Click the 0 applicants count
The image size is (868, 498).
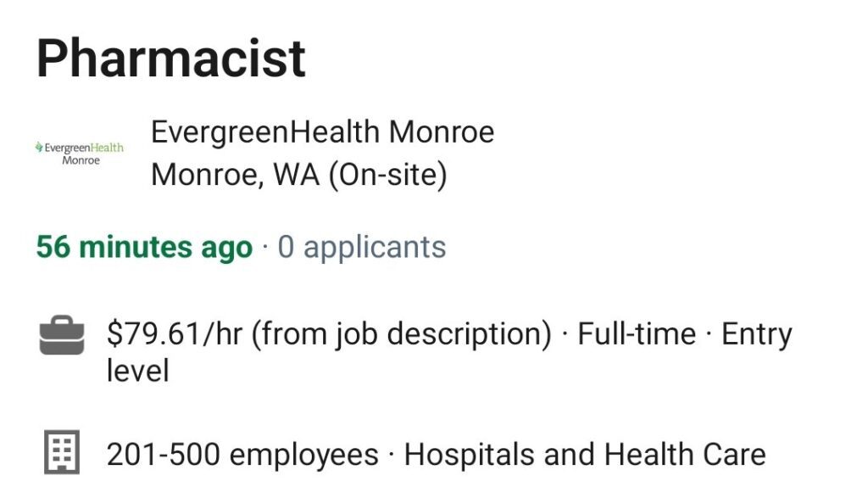tap(362, 247)
